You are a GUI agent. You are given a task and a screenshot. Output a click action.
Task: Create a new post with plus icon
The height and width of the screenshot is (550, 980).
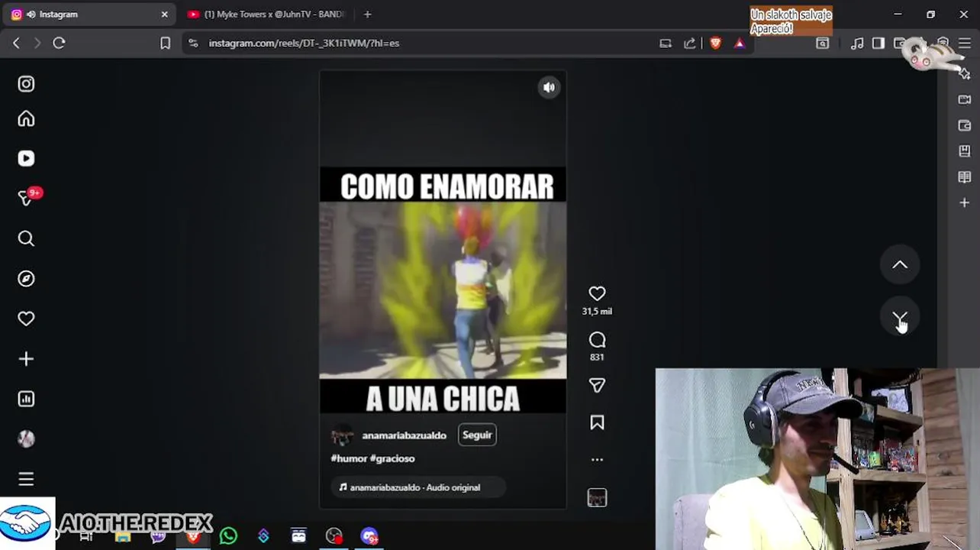26,359
